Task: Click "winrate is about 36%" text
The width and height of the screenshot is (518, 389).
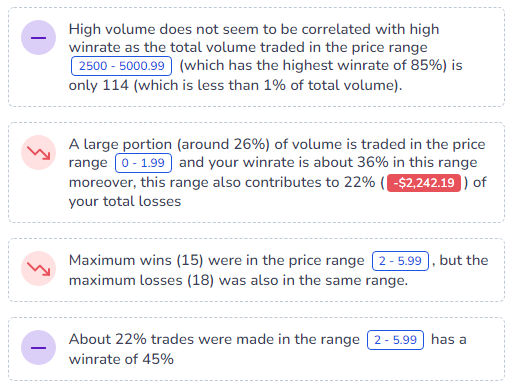Action: (x=316, y=163)
